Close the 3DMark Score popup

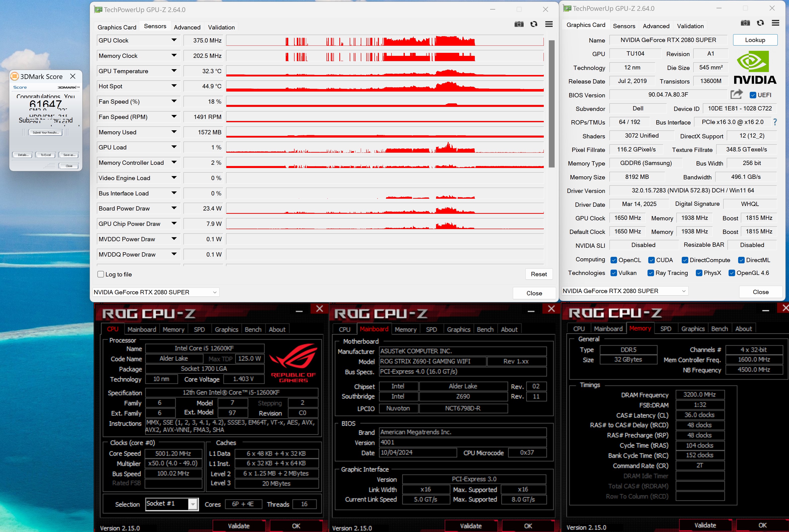(73, 76)
